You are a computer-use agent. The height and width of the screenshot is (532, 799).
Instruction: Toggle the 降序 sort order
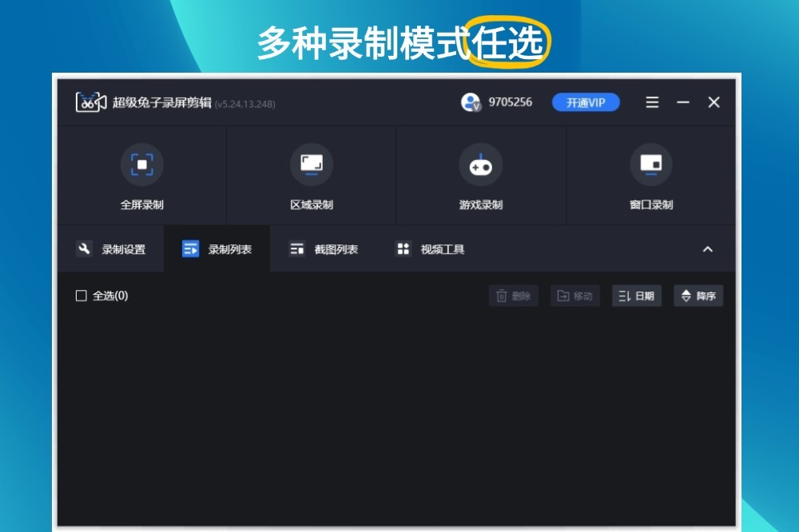[698, 296]
